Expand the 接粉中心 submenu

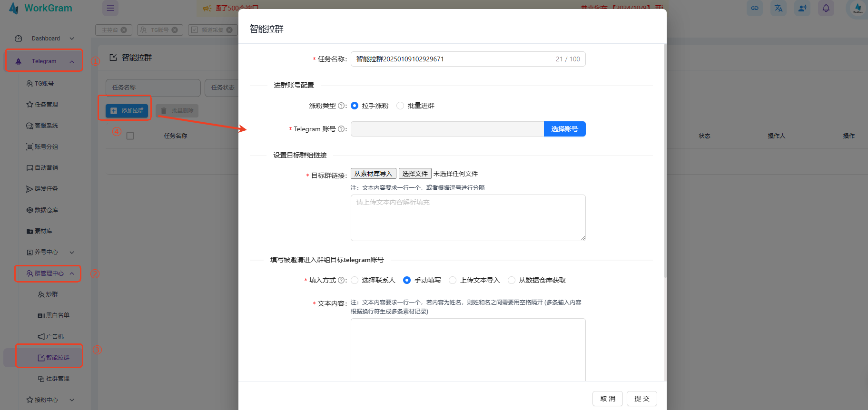coord(50,400)
